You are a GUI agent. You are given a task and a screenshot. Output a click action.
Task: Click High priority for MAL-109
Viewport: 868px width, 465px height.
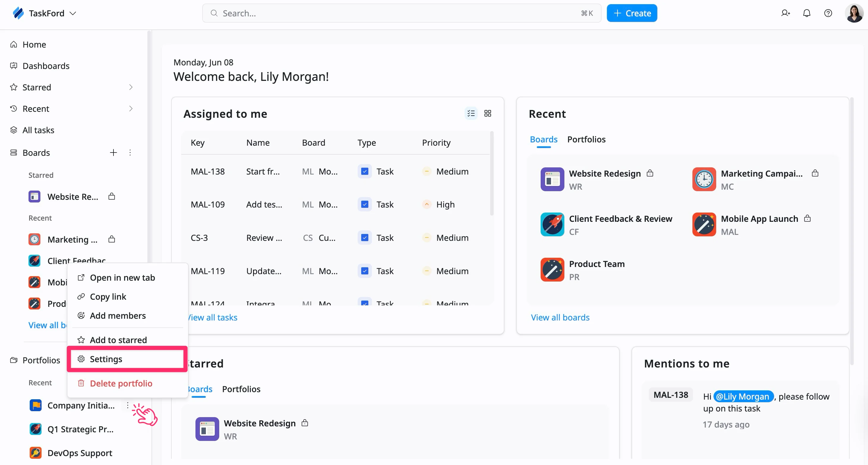[438, 204]
